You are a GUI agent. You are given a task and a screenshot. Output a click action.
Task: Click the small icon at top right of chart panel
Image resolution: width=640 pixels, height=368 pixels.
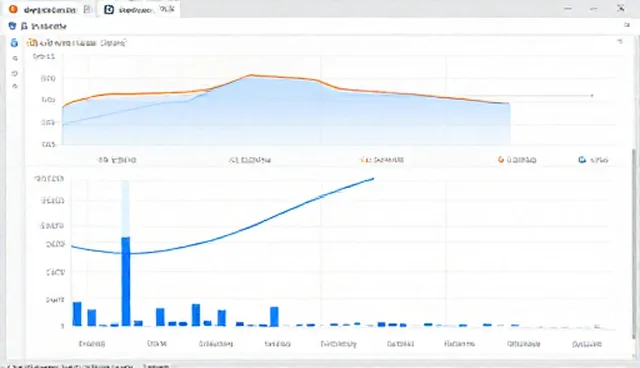point(620,41)
